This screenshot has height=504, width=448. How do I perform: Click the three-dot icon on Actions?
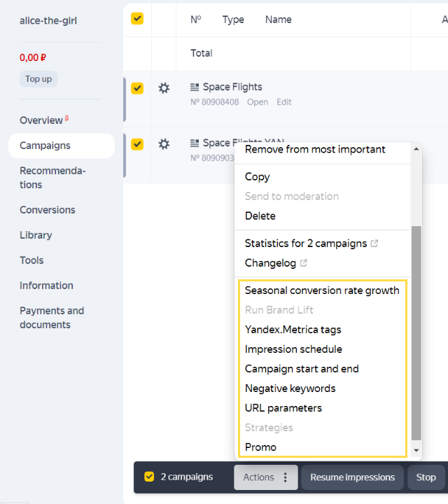(x=285, y=477)
